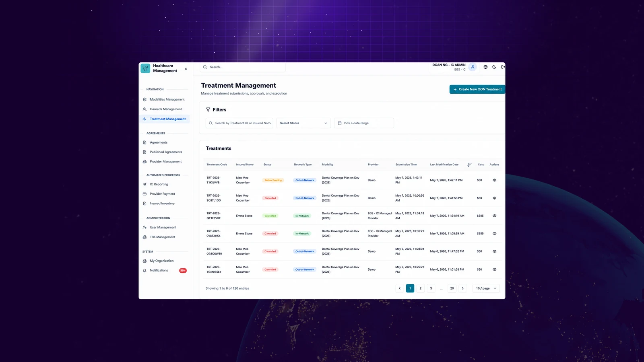Image resolution: width=644 pixels, height=362 pixels.
Task: Click the IC Reporting paper-plane icon
Action: pos(144,184)
